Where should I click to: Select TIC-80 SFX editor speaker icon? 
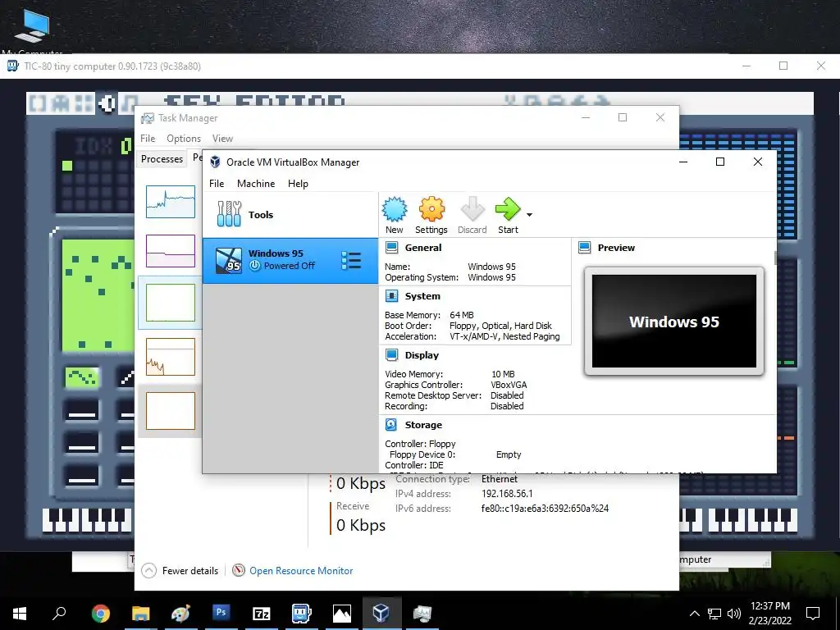tap(107, 103)
